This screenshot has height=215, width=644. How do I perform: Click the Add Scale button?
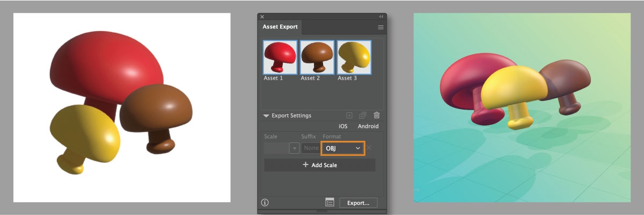(x=320, y=165)
